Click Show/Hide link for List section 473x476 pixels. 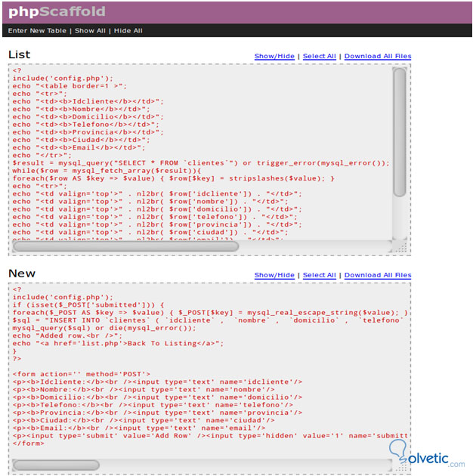pos(274,56)
